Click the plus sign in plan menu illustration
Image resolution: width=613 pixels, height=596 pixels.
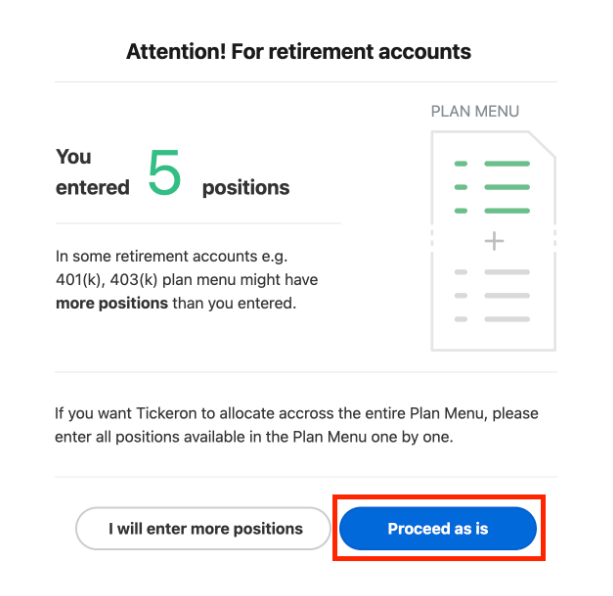point(494,241)
